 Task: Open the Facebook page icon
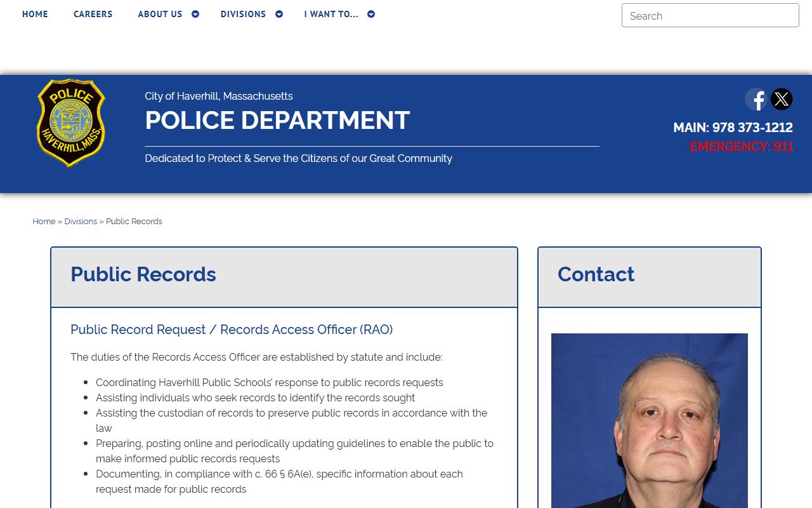(x=756, y=99)
